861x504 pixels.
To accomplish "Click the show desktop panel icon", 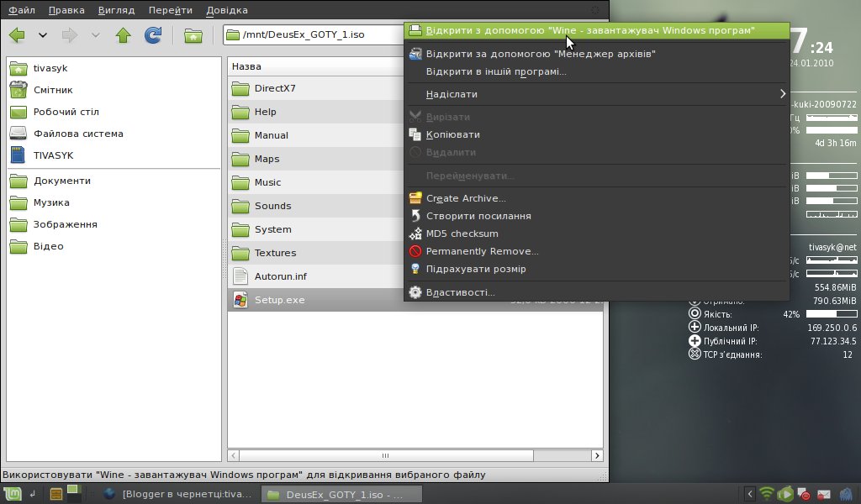I will click(x=33, y=494).
